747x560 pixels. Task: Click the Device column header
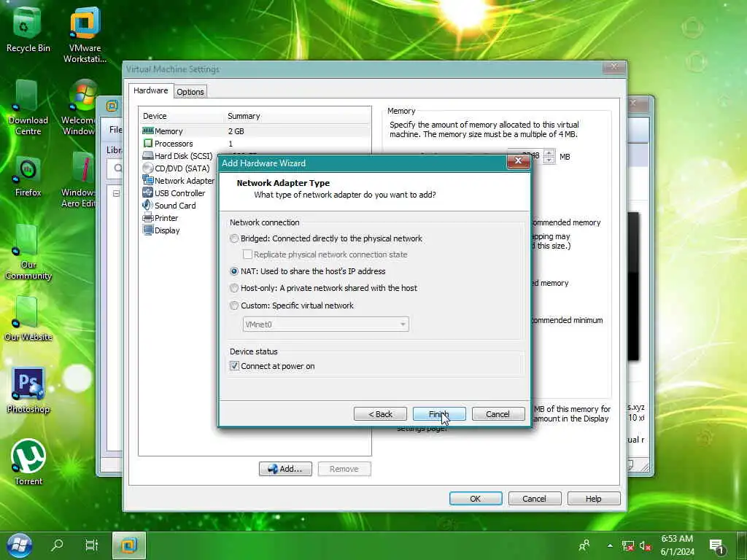click(x=182, y=116)
